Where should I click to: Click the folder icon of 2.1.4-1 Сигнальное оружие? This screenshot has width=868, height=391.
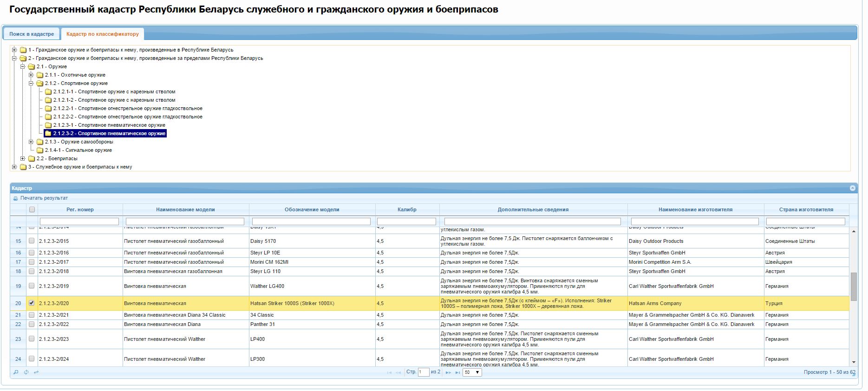click(40, 150)
